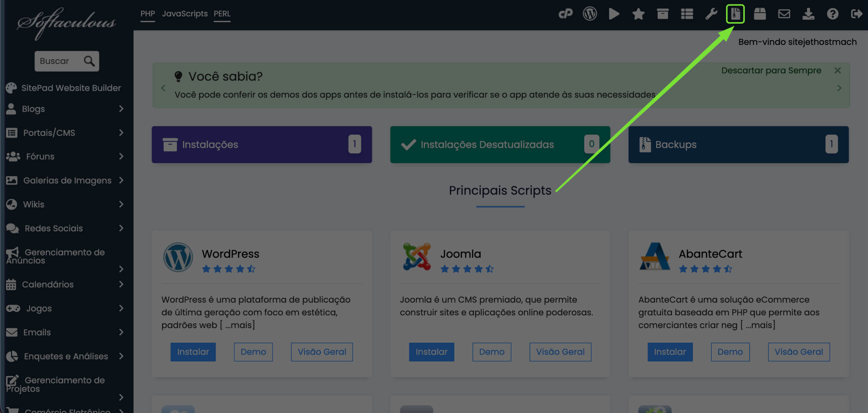Click WordPress star rating
The image size is (868, 413).
coord(229,269)
